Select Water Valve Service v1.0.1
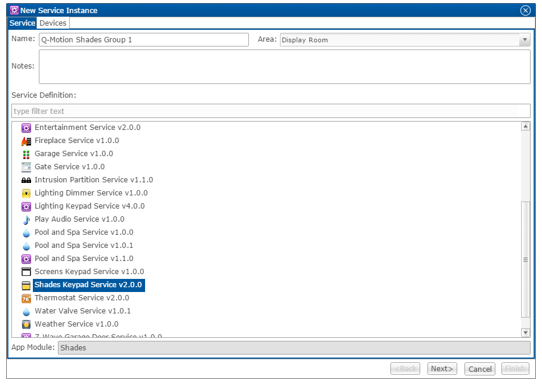The width and height of the screenshot is (542, 385). pos(82,311)
